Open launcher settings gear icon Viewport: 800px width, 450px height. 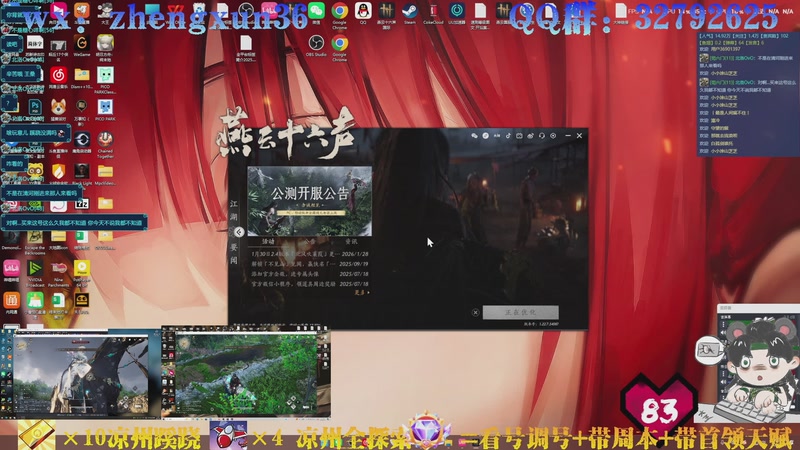pos(553,136)
